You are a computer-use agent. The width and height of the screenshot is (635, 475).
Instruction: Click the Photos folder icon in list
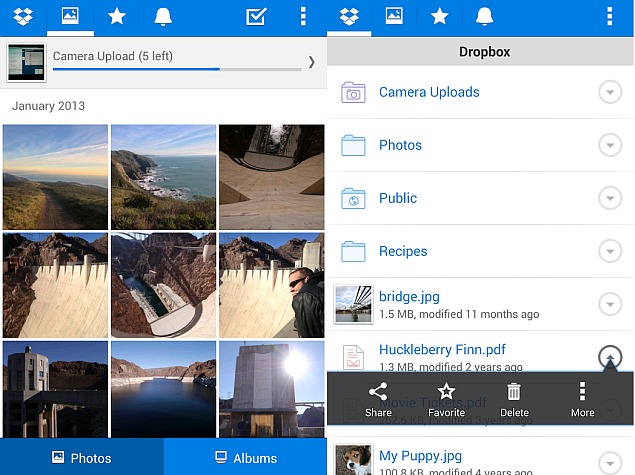[x=353, y=145]
